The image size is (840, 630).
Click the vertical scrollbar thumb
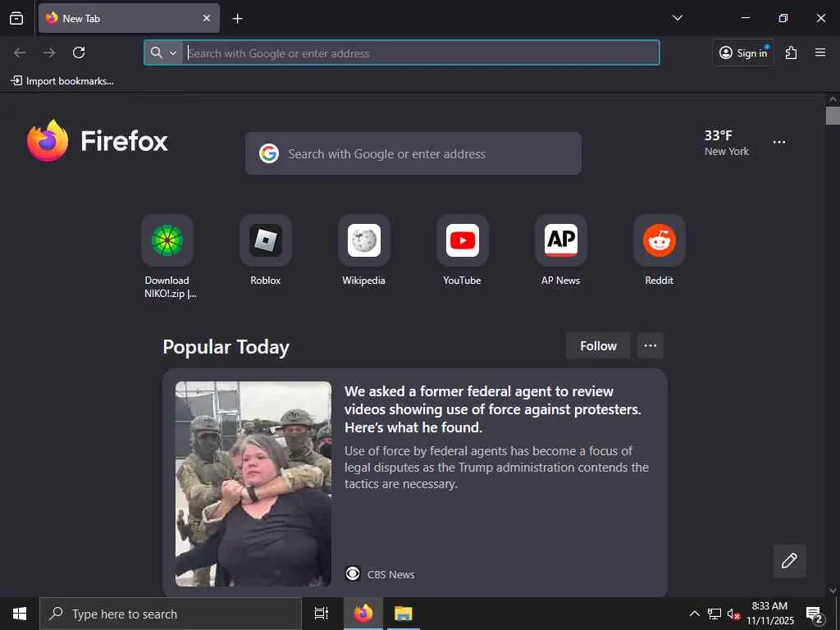tap(833, 116)
